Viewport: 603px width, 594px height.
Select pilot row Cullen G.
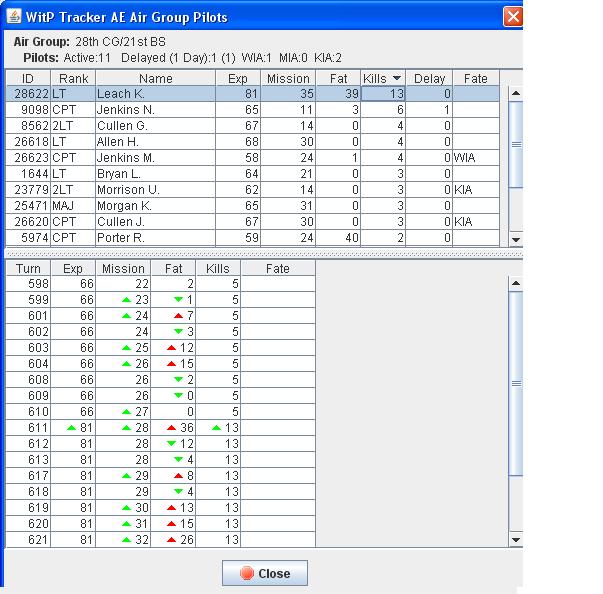click(x=252, y=126)
